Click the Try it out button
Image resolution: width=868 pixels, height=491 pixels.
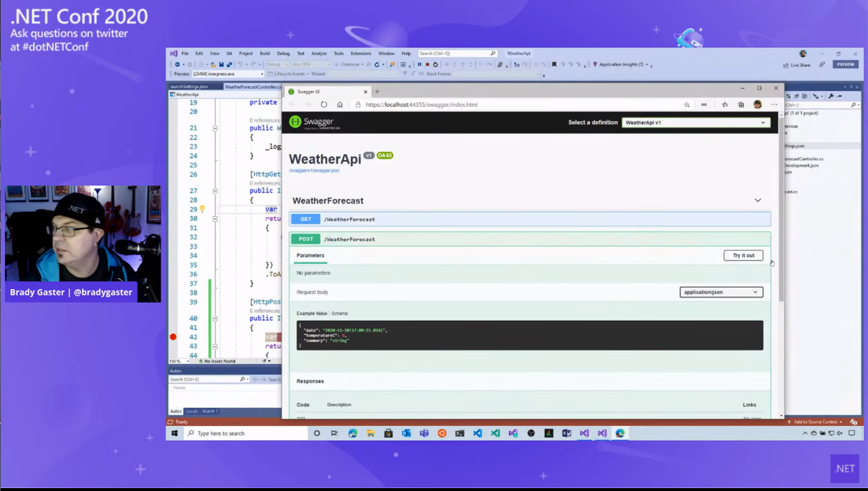coord(743,255)
